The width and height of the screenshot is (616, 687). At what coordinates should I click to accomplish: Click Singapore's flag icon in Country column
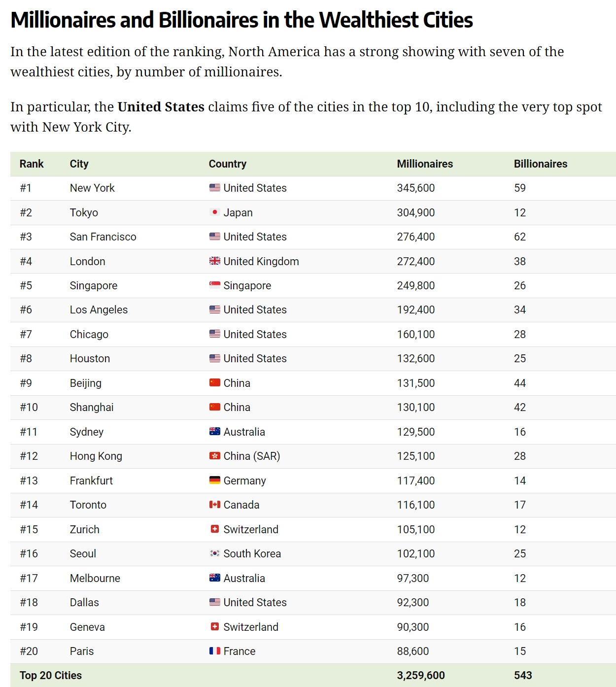coord(214,285)
